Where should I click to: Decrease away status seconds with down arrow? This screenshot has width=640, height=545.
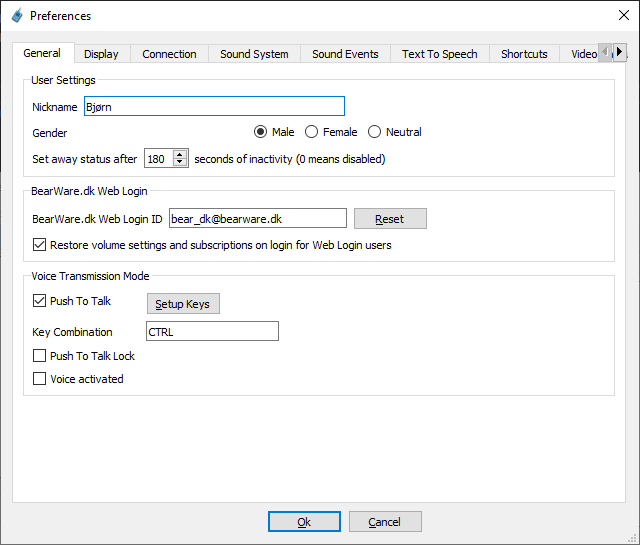pos(180,163)
